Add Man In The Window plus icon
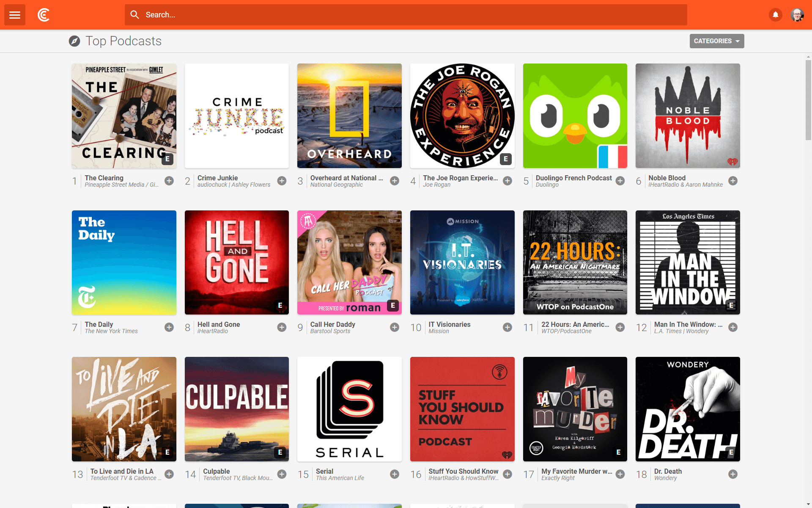The image size is (812, 508). [733, 327]
